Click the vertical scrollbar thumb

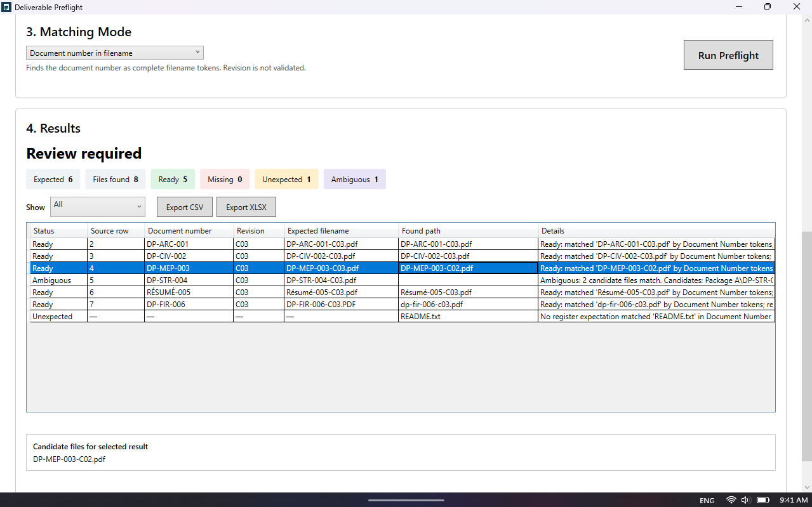tap(806, 346)
